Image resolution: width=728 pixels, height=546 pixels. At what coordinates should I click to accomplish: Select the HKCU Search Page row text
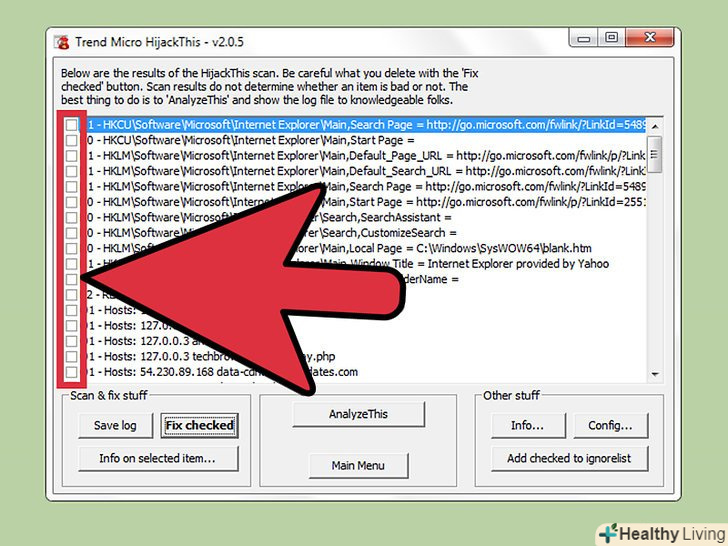click(x=366, y=124)
